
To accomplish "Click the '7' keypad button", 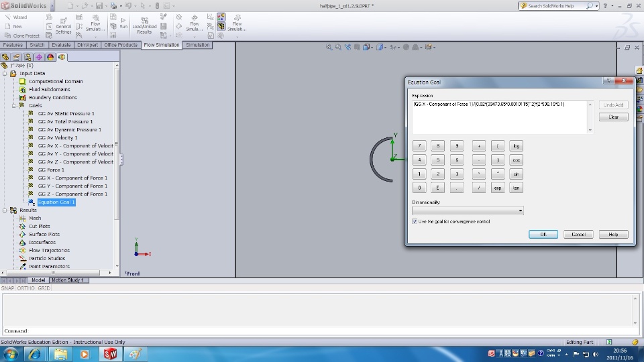I will 419,146.
